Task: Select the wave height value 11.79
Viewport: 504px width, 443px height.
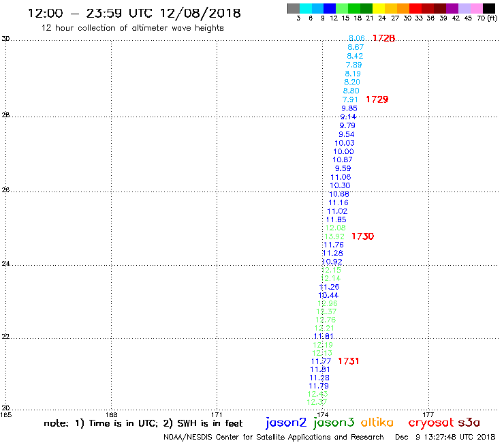Action: (319, 386)
